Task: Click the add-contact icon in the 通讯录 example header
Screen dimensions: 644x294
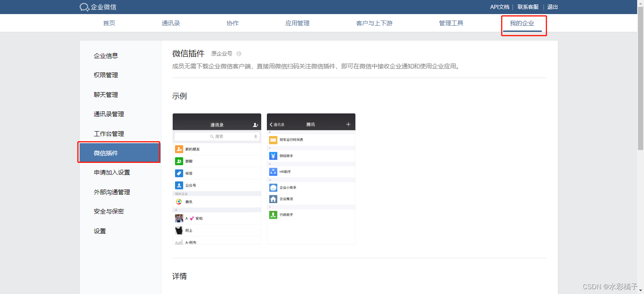Action: [x=255, y=125]
